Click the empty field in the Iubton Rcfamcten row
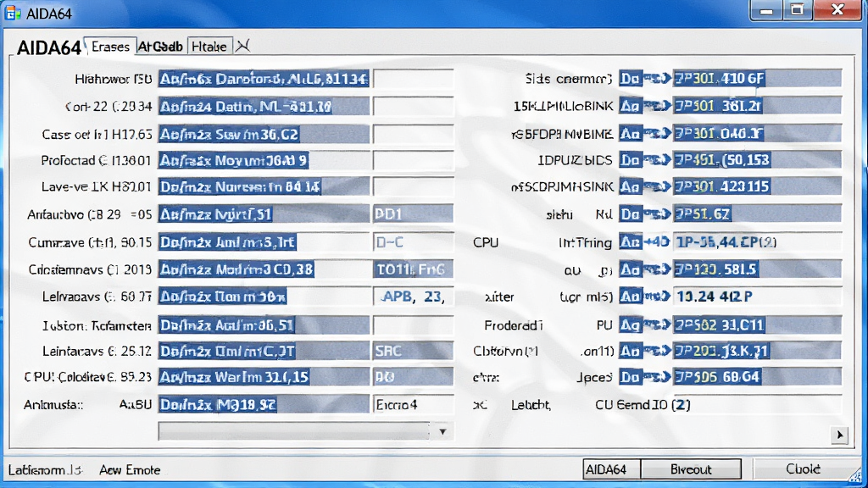The width and height of the screenshot is (868, 488). [414, 324]
